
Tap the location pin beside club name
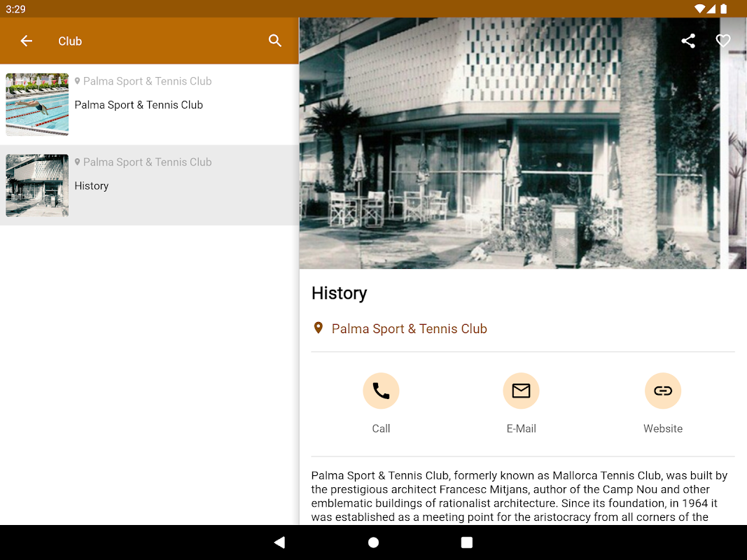coord(319,328)
